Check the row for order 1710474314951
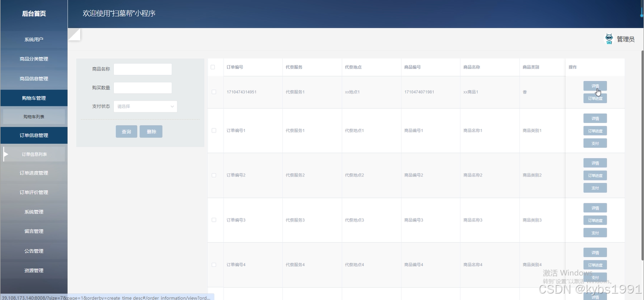644x300 pixels. tap(213, 92)
